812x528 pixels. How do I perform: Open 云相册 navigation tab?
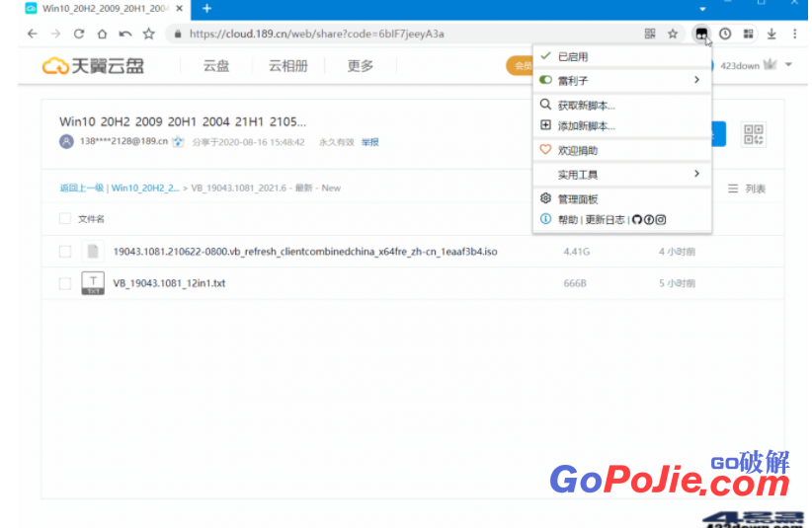click(x=288, y=66)
